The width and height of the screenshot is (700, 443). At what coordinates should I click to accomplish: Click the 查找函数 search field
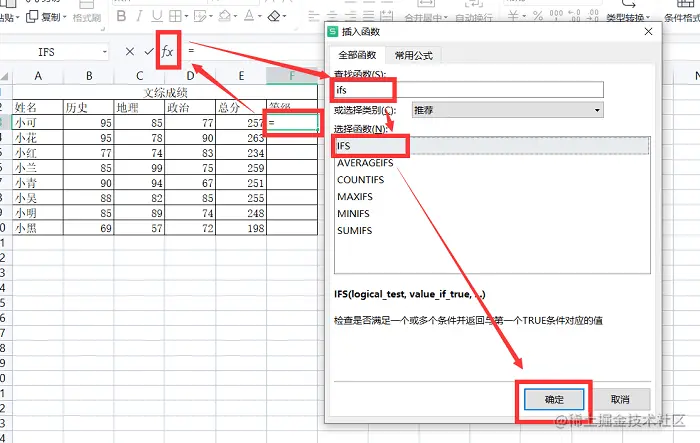tap(469, 89)
